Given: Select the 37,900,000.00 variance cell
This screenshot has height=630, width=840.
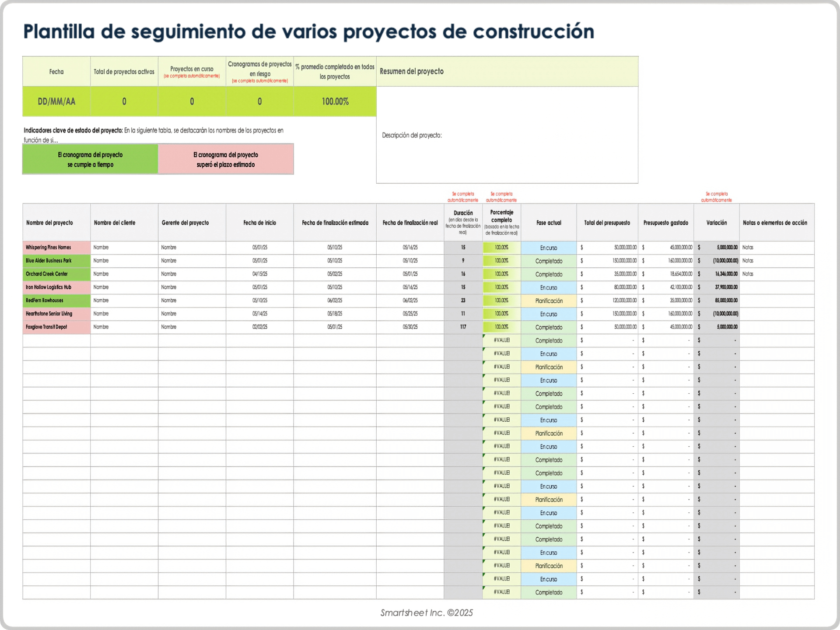Looking at the screenshot, I should pos(717,287).
